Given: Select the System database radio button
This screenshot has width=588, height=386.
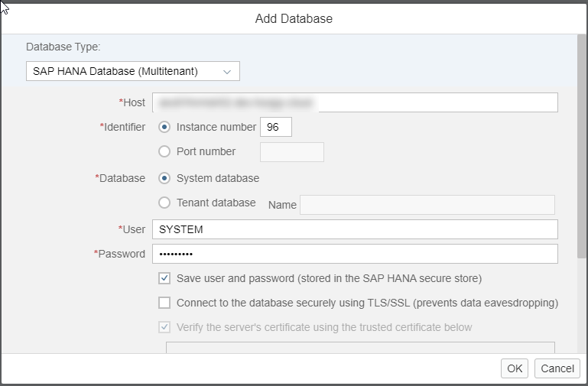Looking at the screenshot, I should tap(164, 178).
